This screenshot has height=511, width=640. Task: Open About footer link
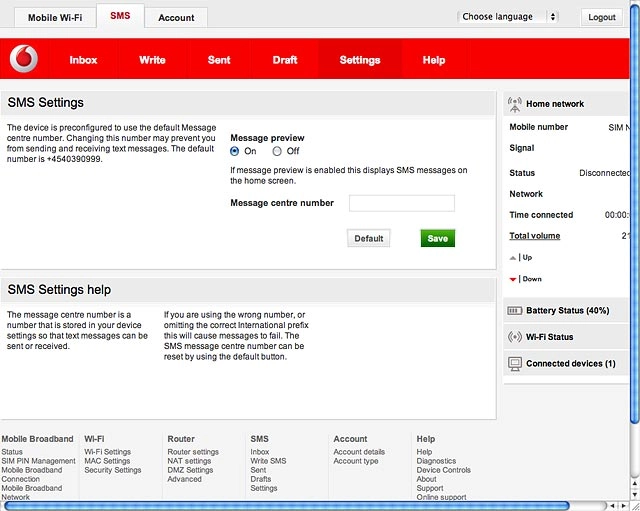click(427, 479)
